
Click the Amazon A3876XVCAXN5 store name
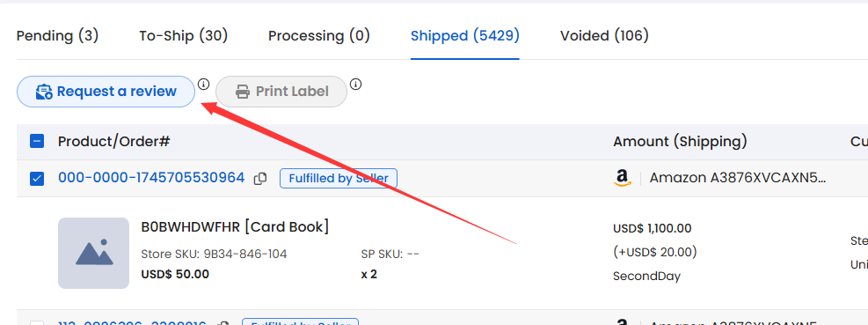click(x=738, y=178)
